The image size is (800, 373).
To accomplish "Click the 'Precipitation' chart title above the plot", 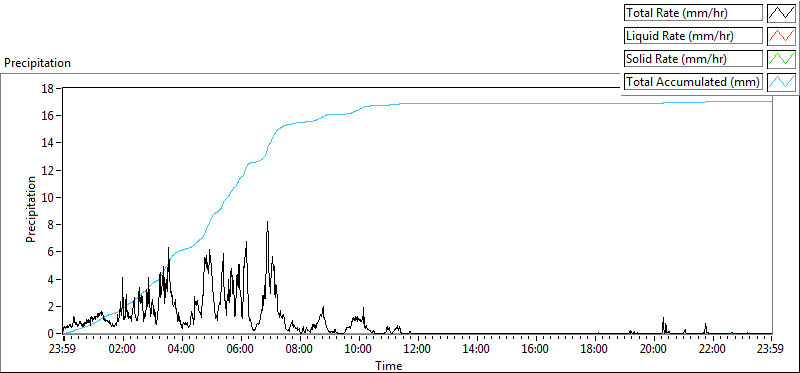I will tap(37, 63).
